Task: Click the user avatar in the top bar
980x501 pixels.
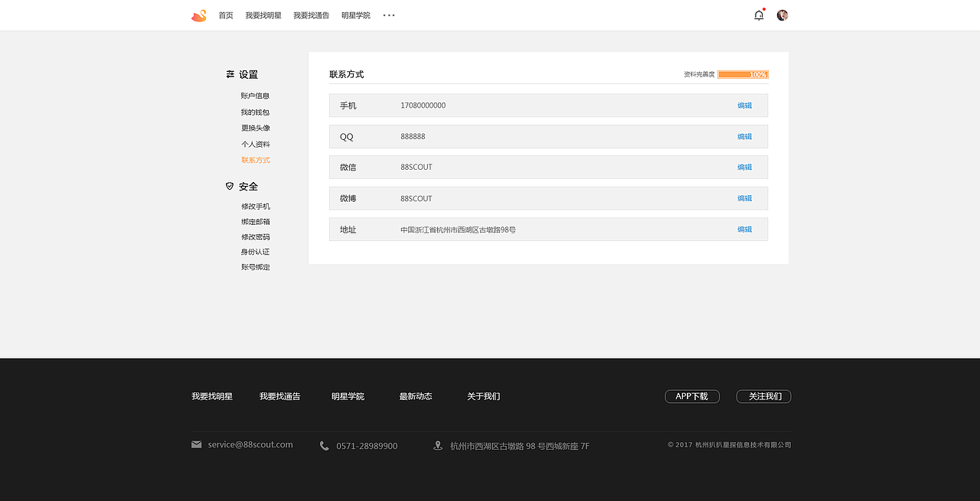Action: pos(782,14)
